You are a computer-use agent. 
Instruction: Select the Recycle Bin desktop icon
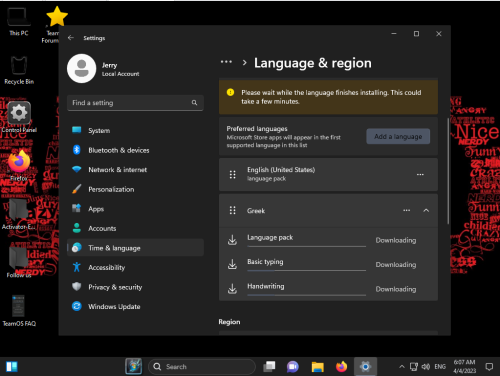[x=19, y=70]
